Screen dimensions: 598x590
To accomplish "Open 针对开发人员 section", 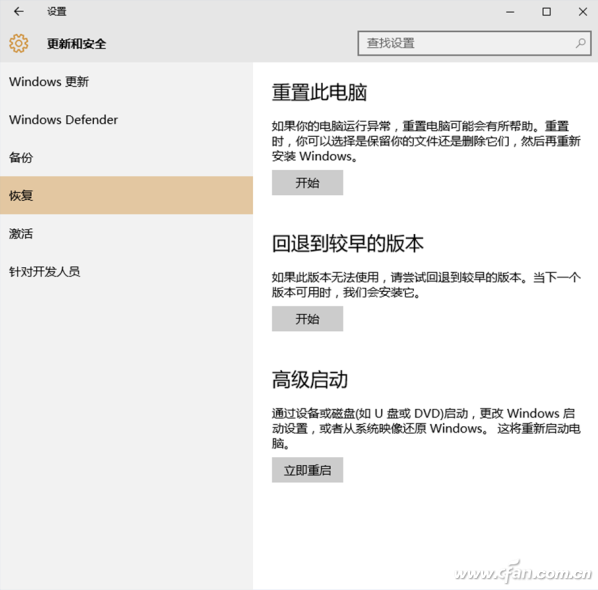I will 126,271.
